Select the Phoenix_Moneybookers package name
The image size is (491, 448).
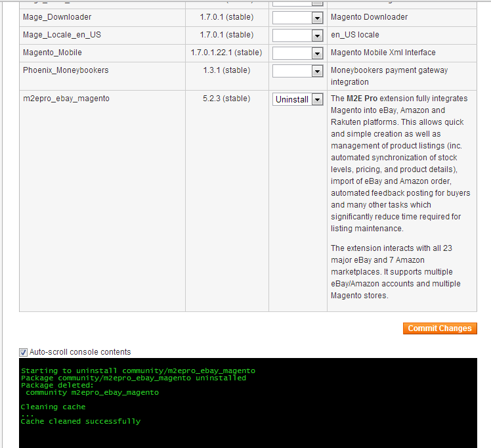click(x=66, y=70)
